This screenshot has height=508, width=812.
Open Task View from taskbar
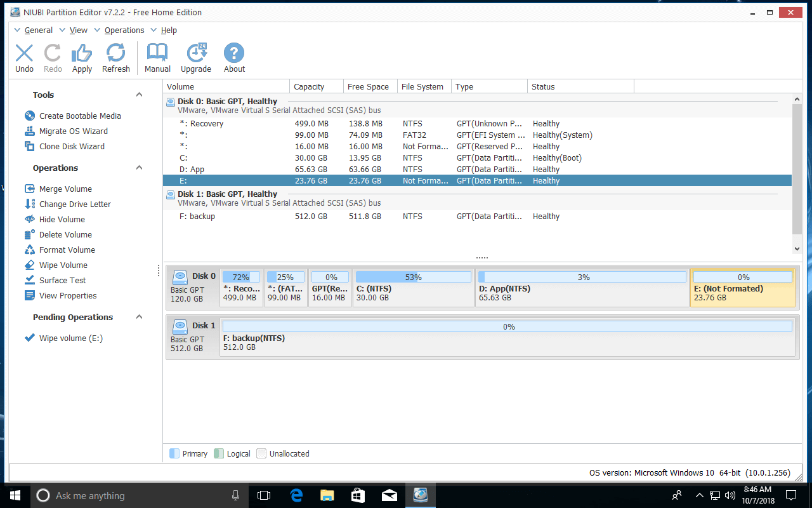[x=264, y=495]
